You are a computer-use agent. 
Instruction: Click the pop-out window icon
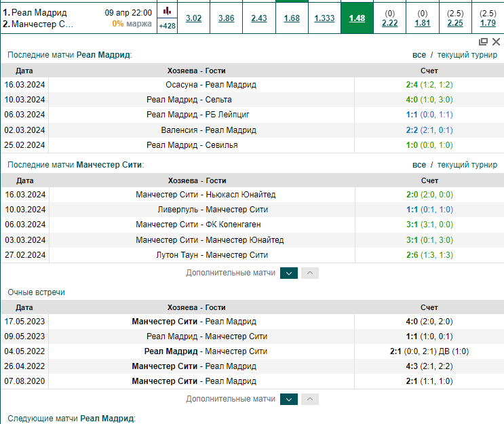(483, 41)
